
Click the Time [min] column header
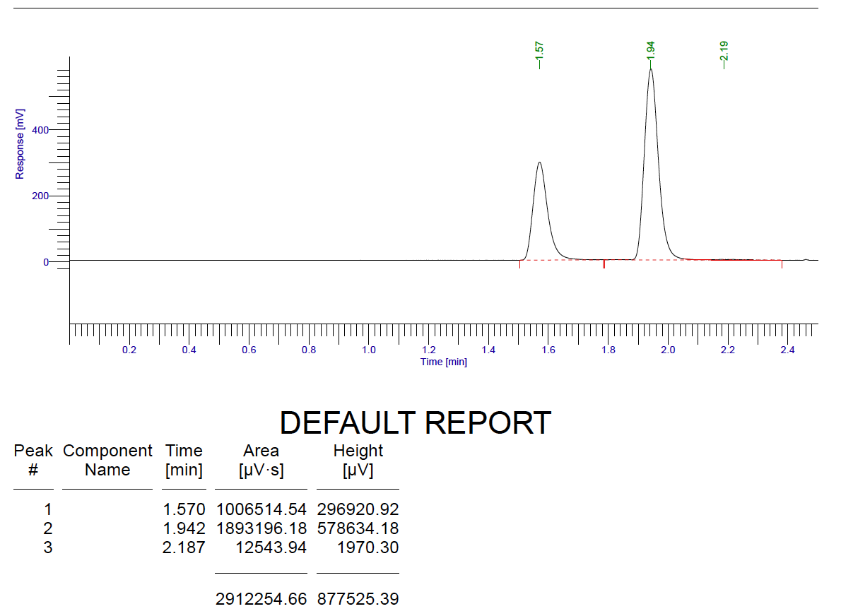point(184,460)
